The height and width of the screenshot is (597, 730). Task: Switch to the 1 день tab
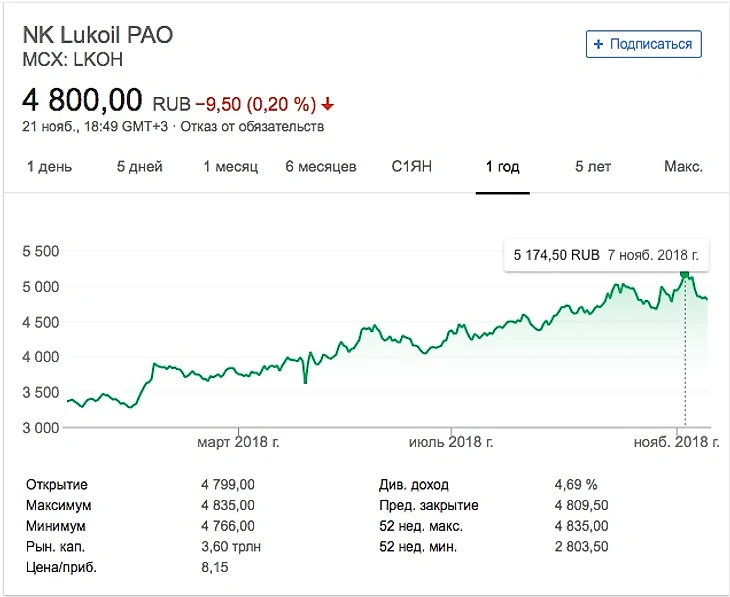coord(49,167)
